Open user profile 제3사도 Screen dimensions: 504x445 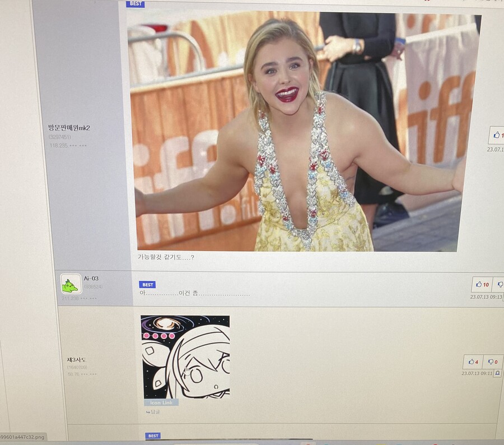point(77,360)
